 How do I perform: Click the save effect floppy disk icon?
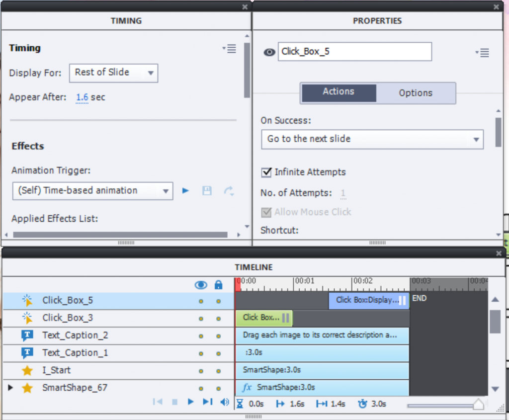coord(207,190)
